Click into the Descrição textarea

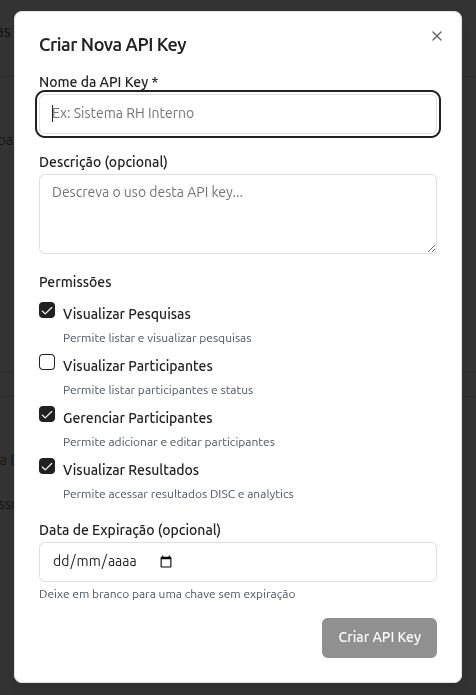click(x=238, y=214)
